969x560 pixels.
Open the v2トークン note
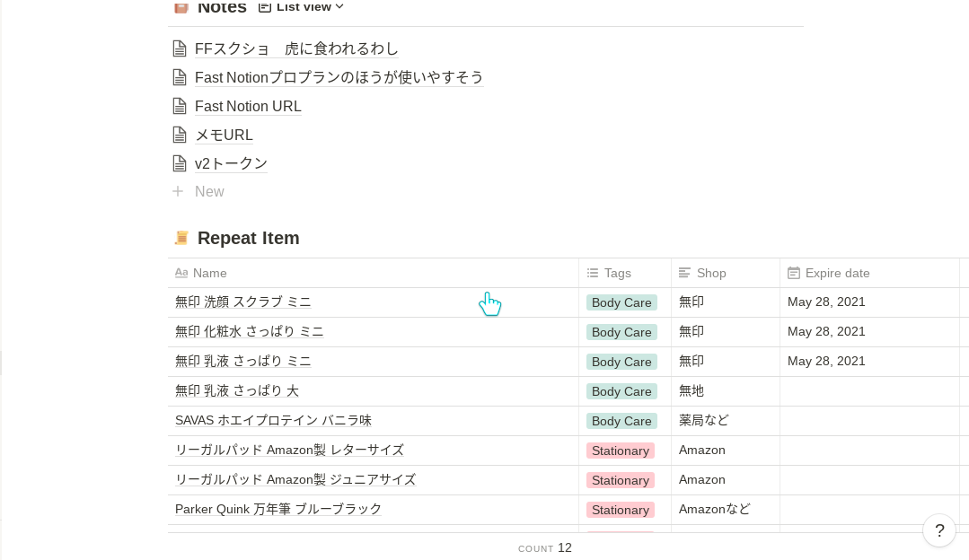pyautogui.click(x=231, y=163)
